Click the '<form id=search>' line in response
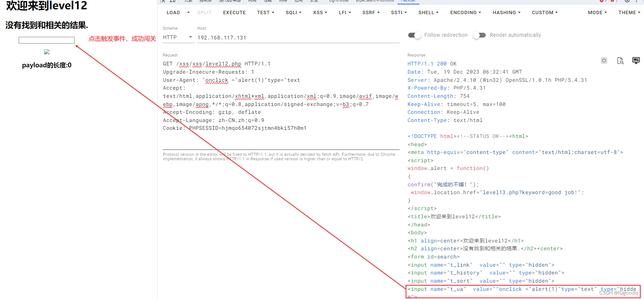Viewport: 644px width, 299px height. (x=434, y=257)
